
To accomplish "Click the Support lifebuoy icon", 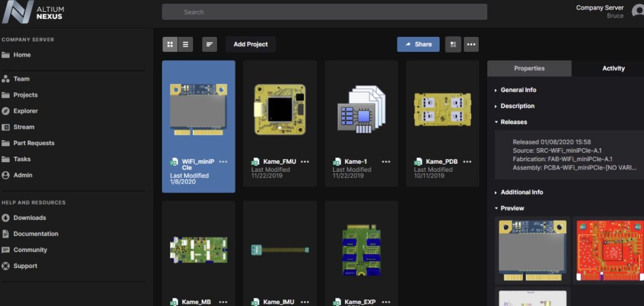I will click(x=5, y=266).
